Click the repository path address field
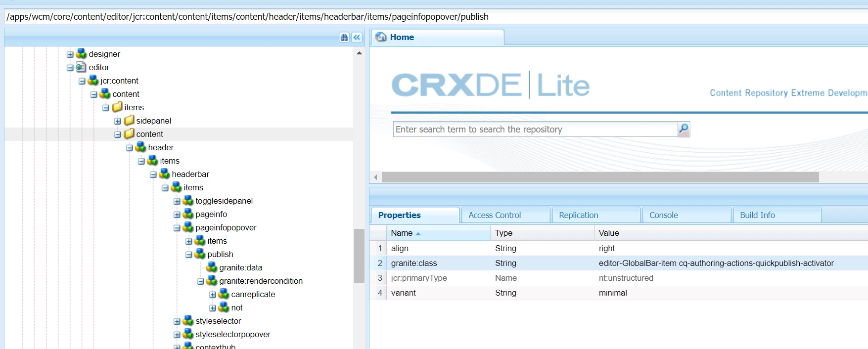The width and height of the screenshot is (868, 349). 436,17
